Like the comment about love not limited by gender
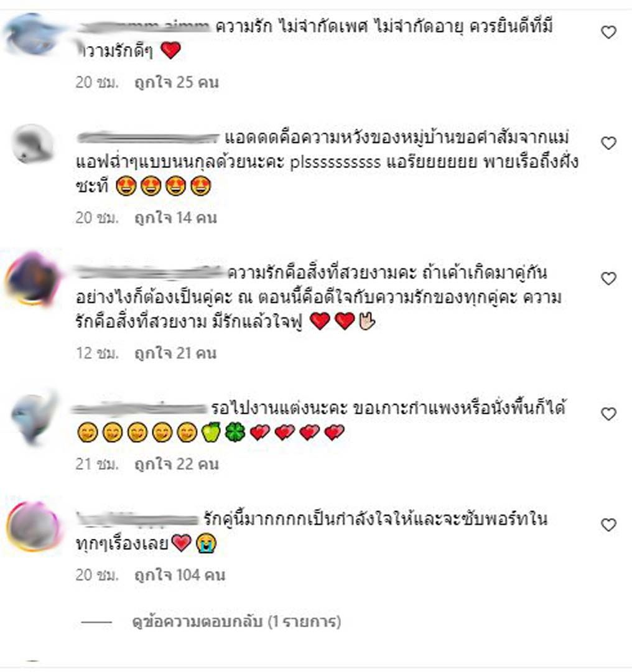 click(x=608, y=32)
